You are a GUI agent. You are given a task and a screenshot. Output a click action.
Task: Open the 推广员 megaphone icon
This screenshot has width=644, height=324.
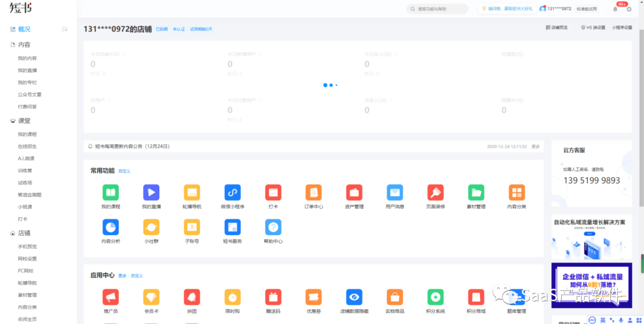pyautogui.click(x=110, y=297)
